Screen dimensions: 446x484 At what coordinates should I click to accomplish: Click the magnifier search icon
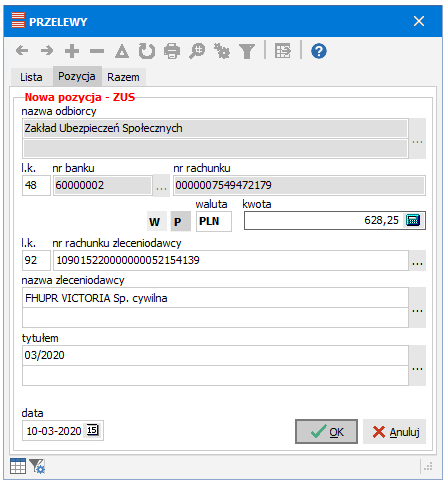(x=197, y=51)
